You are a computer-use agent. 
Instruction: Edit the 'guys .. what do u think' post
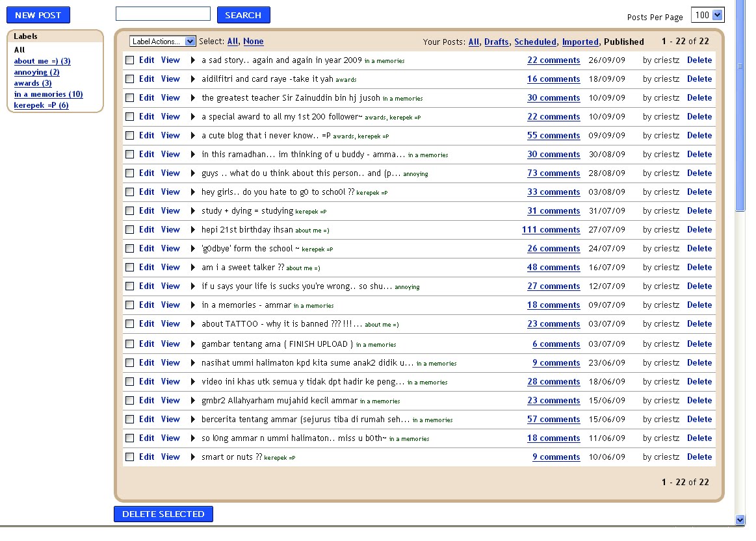pyautogui.click(x=146, y=173)
